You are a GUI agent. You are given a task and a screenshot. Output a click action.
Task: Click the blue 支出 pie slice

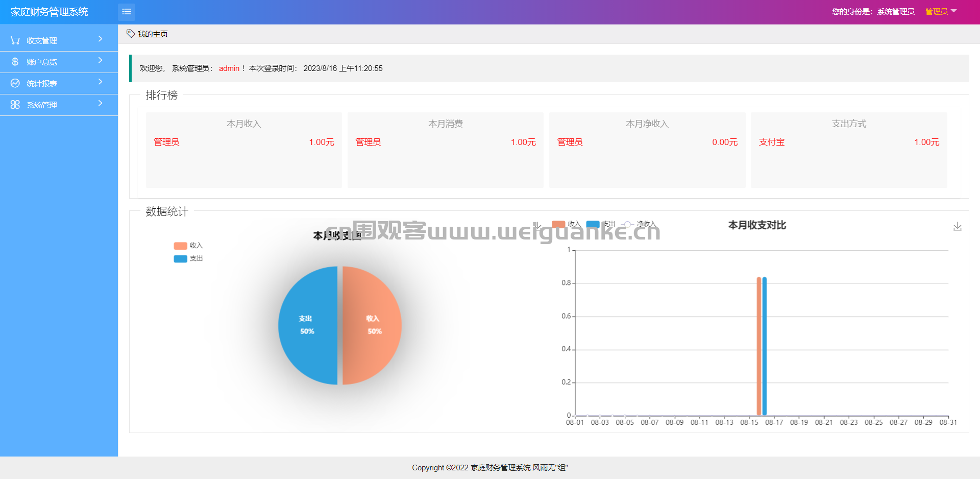click(308, 325)
